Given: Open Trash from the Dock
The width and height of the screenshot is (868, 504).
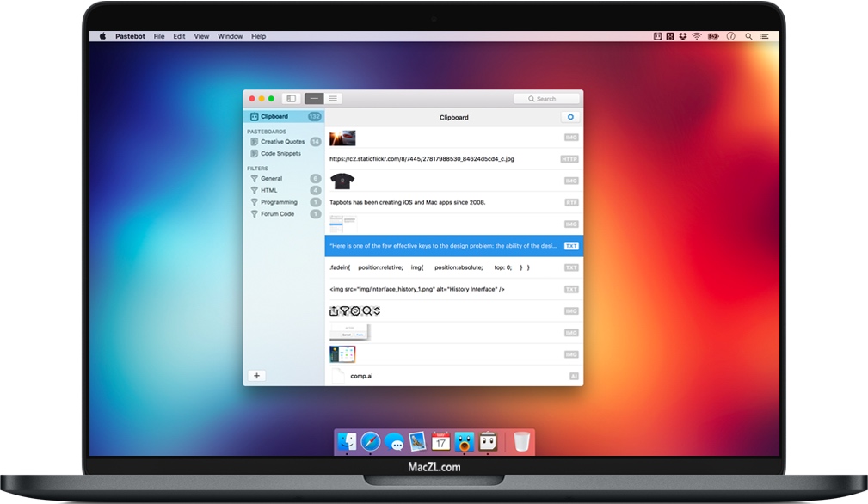Looking at the screenshot, I should pyautogui.click(x=521, y=441).
